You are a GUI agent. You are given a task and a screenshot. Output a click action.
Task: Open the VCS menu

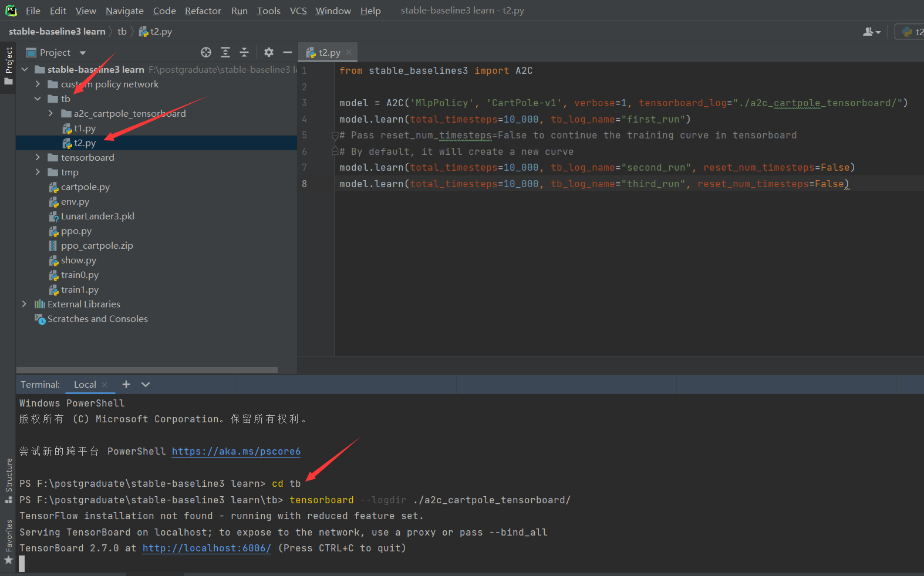(x=298, y=11)
